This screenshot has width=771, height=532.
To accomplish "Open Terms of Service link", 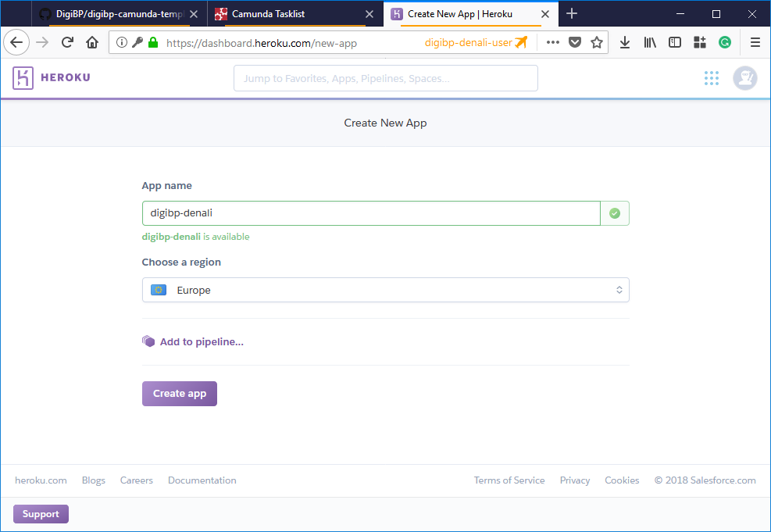I will click(509, 480).
